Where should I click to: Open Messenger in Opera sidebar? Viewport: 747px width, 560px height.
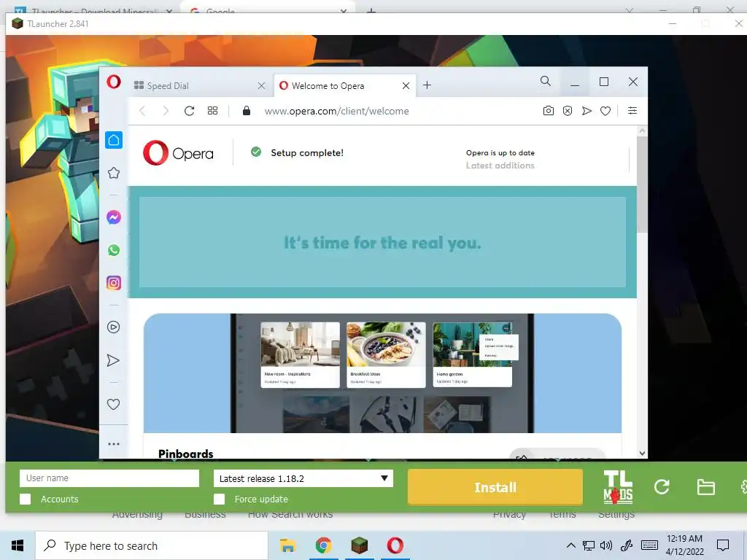(x=113, y=217)
